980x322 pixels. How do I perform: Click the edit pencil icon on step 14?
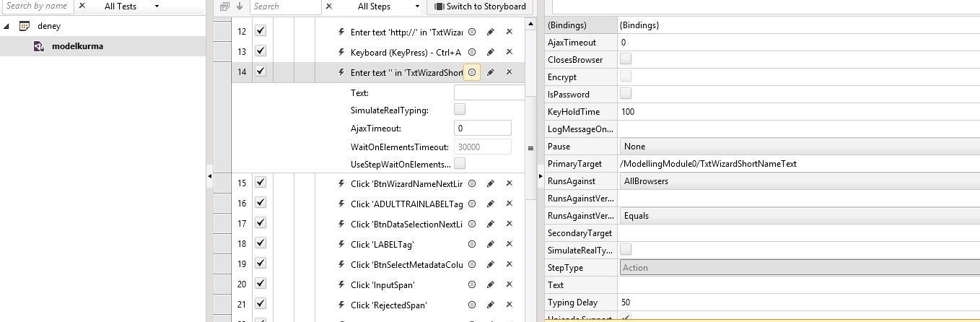tap(491, 72)
